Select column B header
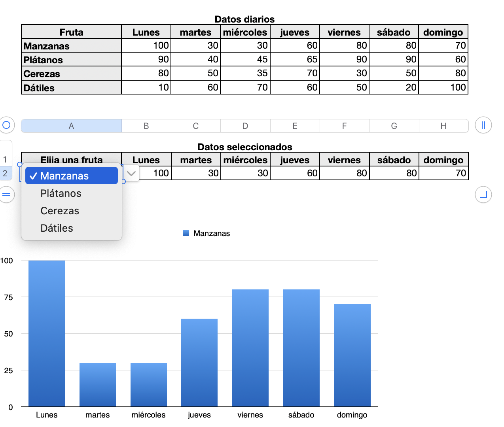 (x=146, y=126)
